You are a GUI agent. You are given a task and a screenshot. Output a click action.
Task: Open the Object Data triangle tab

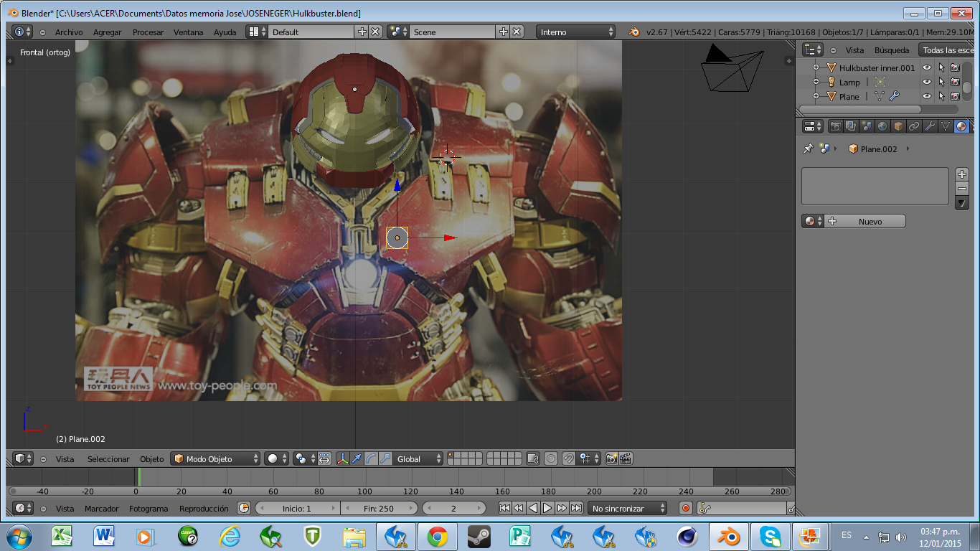coord(946,126)
